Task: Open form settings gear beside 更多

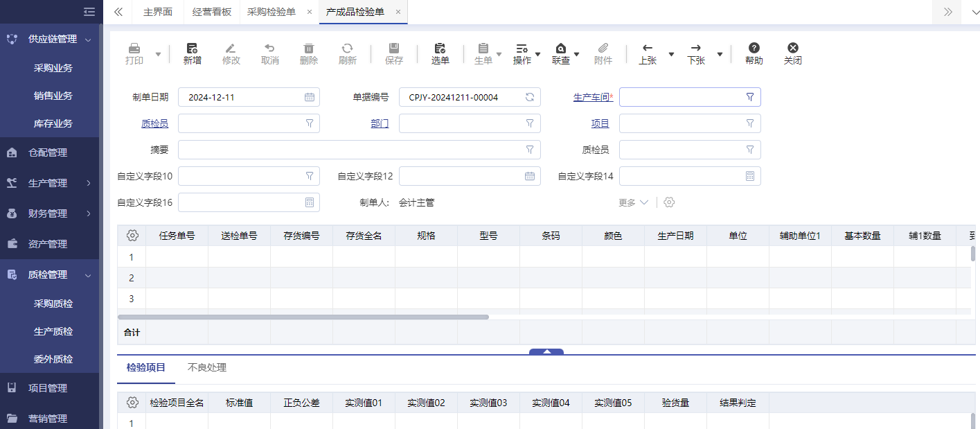Action: [669, 202]
